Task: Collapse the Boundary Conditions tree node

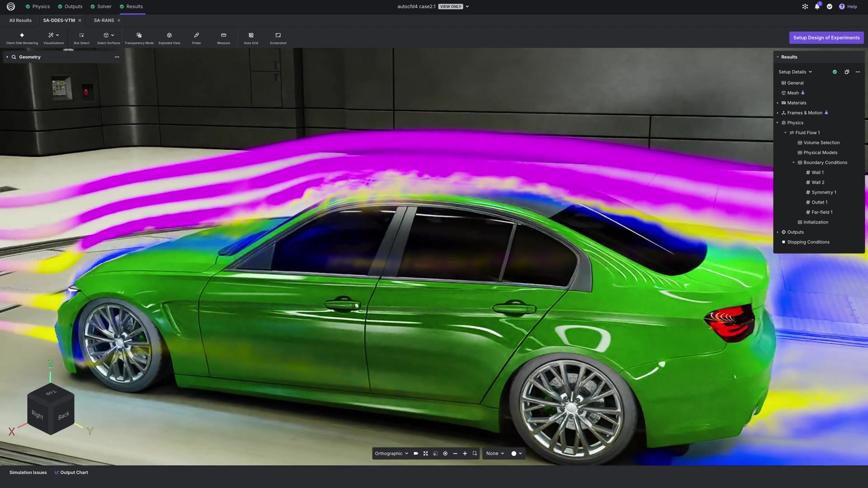Action: (793, 163)
